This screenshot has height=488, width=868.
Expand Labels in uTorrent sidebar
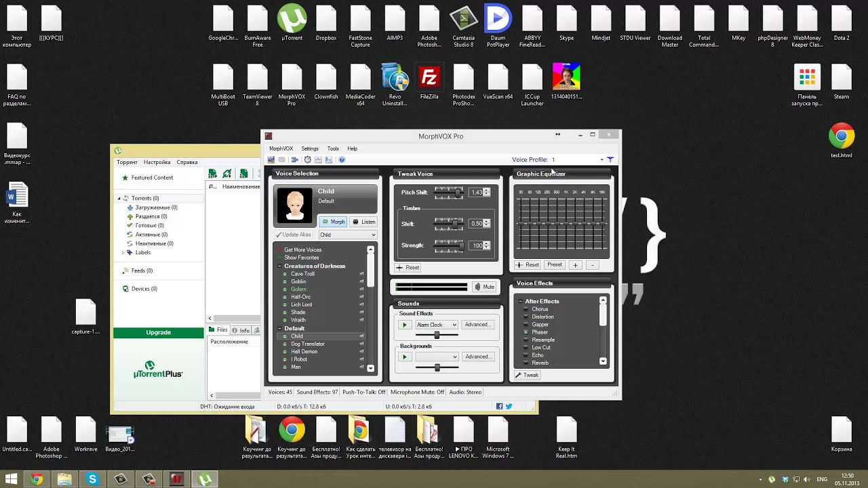pyautogui.click(x=123, y=252)
